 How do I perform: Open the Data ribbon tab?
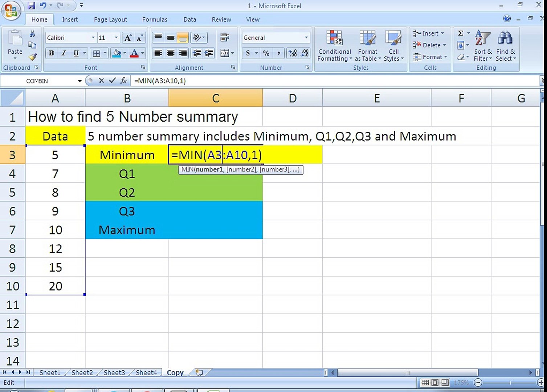[189, 20]
